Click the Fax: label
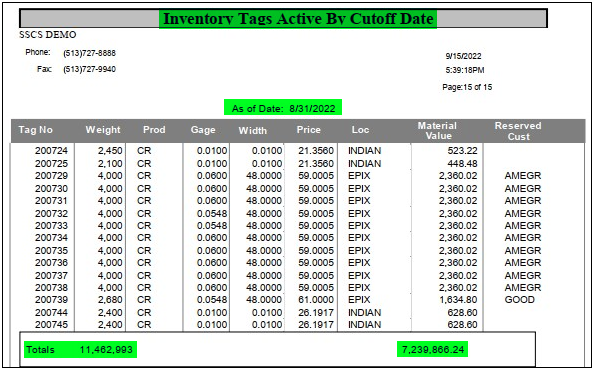Screen dimensions: 594x368 44,69
